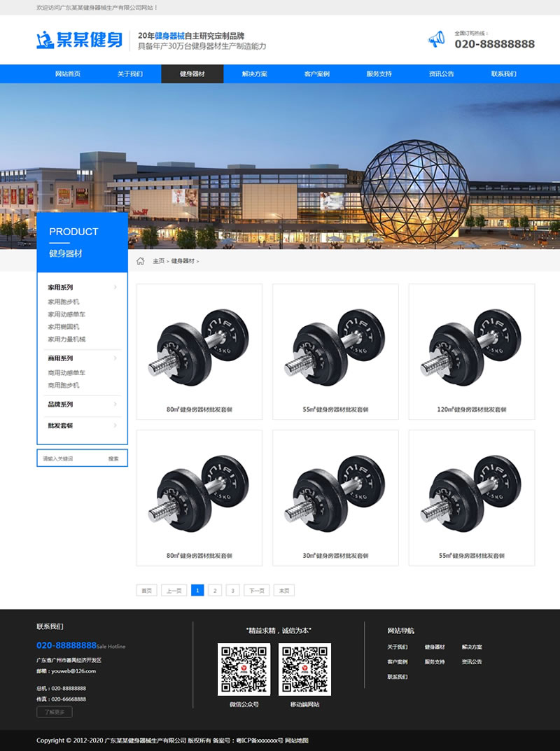Click the 移动端网站 QR code
Screen dimensions: 560x751
pyautogui.click(x=304, y=669)
